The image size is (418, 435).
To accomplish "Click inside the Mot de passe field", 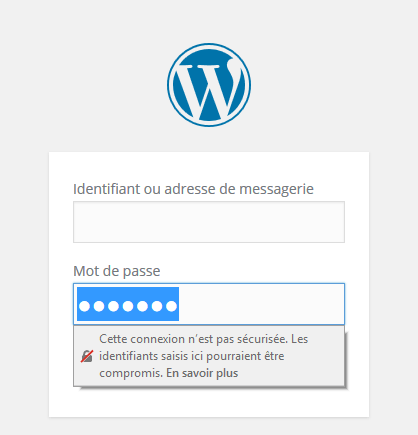I will point(209,304).
